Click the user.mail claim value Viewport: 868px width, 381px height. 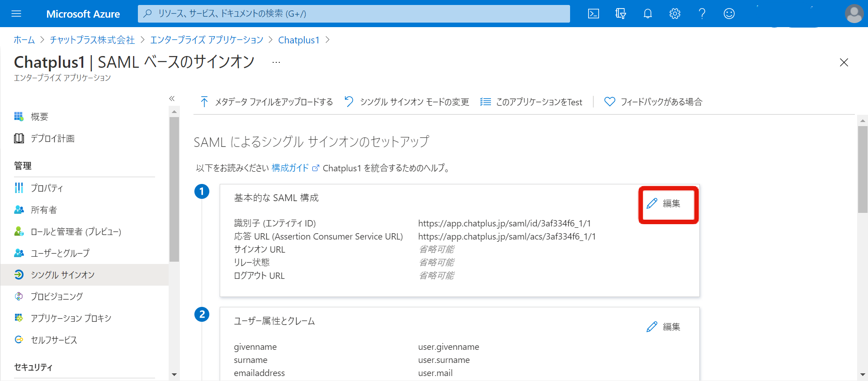click(435, 373)
